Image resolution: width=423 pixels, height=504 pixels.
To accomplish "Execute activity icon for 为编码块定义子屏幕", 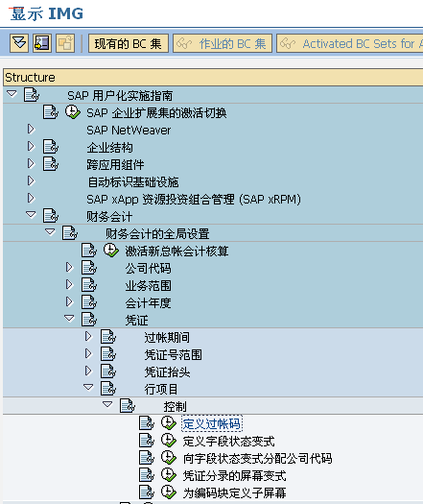I will (x=169, y=492).
